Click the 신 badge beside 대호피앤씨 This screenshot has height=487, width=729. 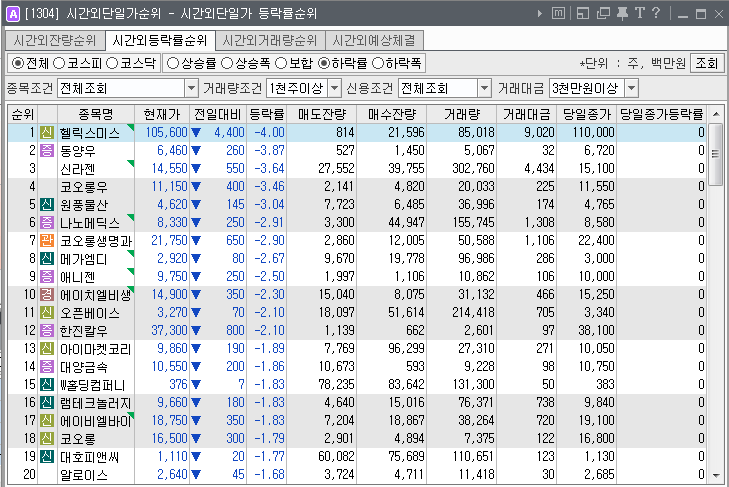tap(46, 457)
